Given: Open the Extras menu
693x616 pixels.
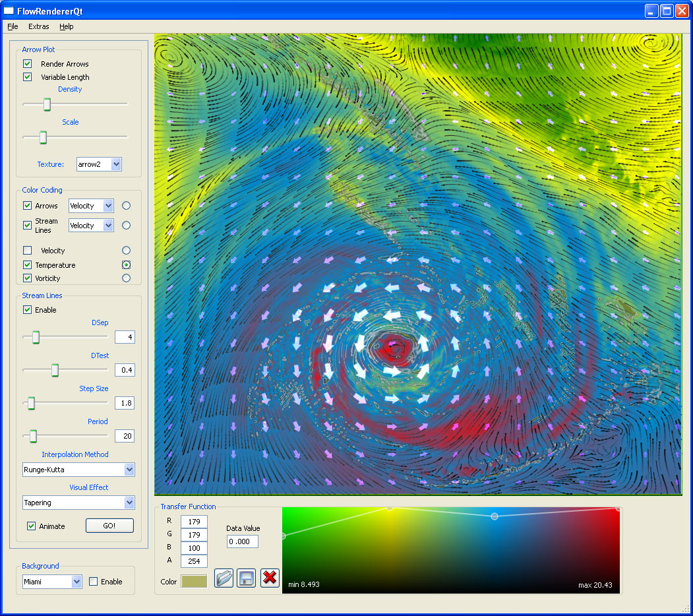Looking at the screenshot, I should coord(38,26).
